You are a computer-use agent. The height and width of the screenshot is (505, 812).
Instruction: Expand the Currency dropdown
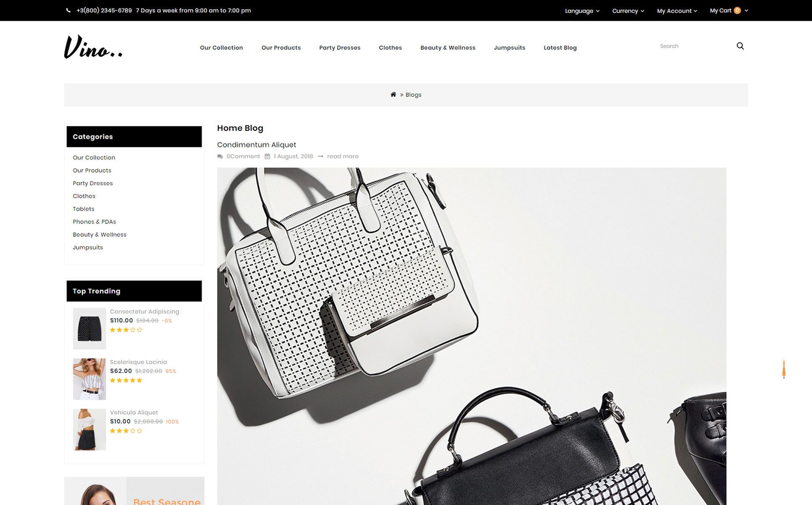[628, 11]
